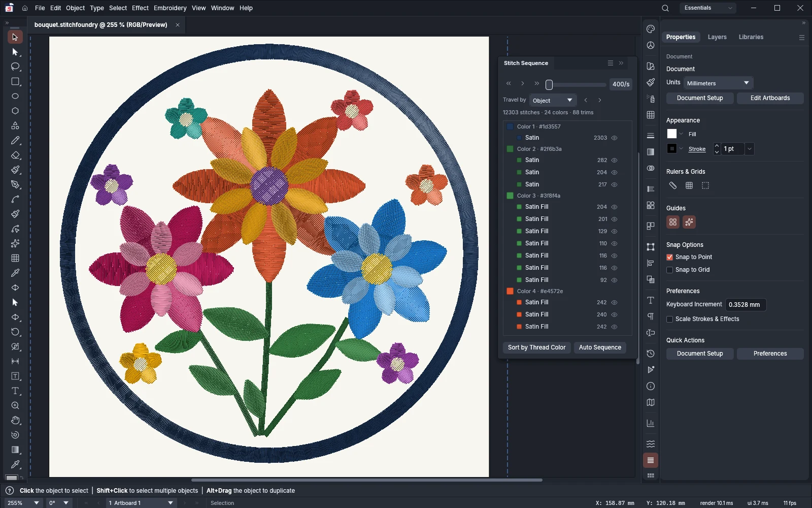Open the stroke weight dropdown arrow
The width and height of the screenshot is (812, 508).
click(750, 149)
